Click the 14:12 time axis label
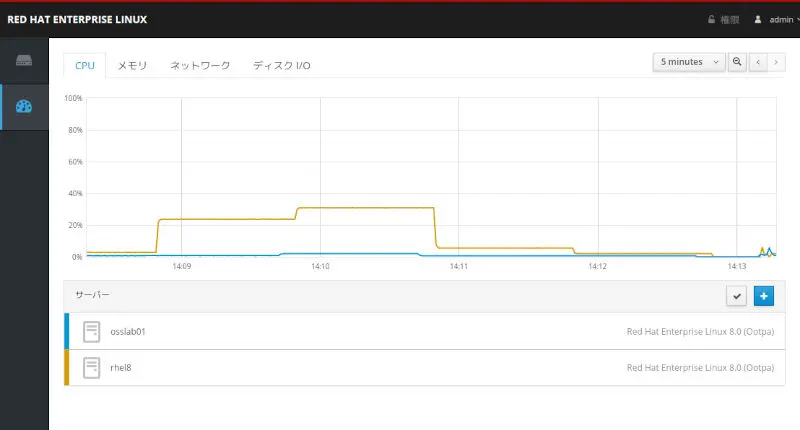The width and height of the screenshot is (800, 430). pyautogui.click(x=597, y=266)
